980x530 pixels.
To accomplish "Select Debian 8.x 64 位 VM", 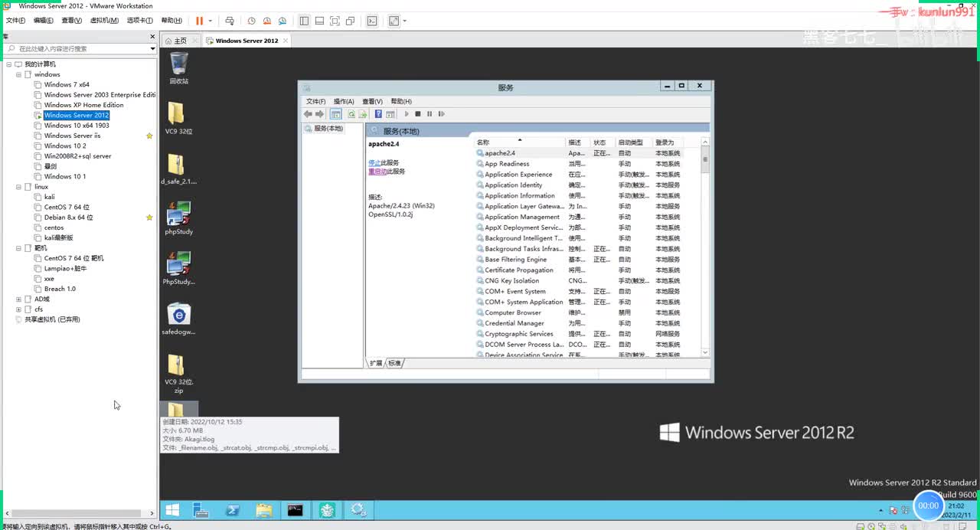I will pos(68,218).
